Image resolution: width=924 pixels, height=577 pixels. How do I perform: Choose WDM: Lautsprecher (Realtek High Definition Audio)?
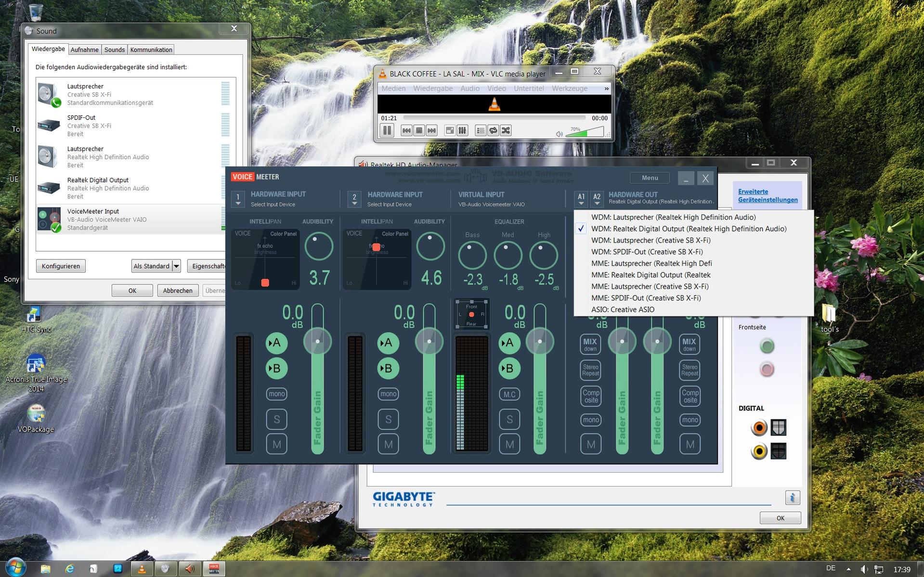tap(673, 217)
